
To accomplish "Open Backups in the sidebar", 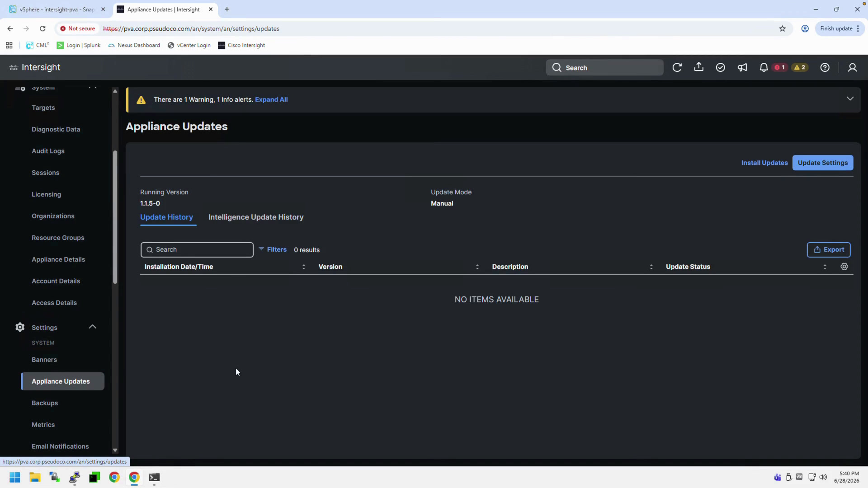I will pyautogui.click(x=45, y=403).
